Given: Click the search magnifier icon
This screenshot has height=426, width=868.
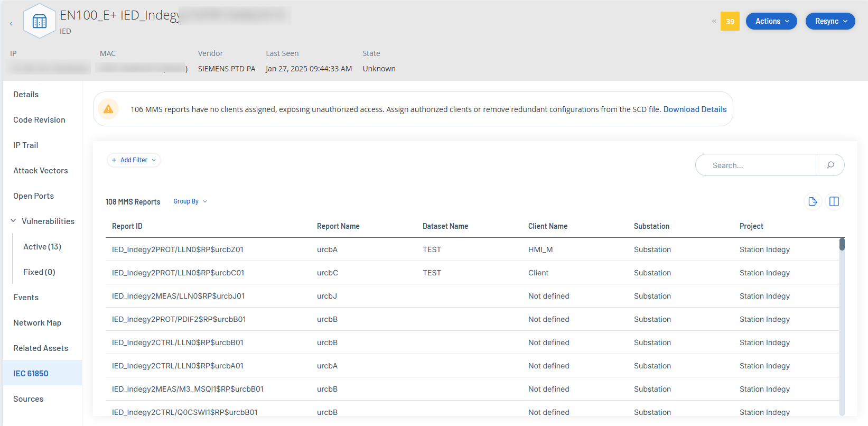Looking at the screenshot, I should pyautogui.click(x=830, y=165).
